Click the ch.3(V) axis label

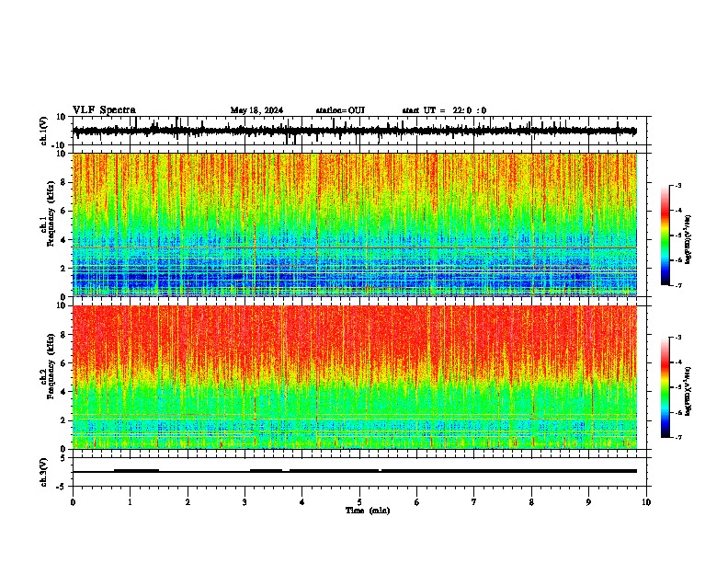tap(44, 472)
